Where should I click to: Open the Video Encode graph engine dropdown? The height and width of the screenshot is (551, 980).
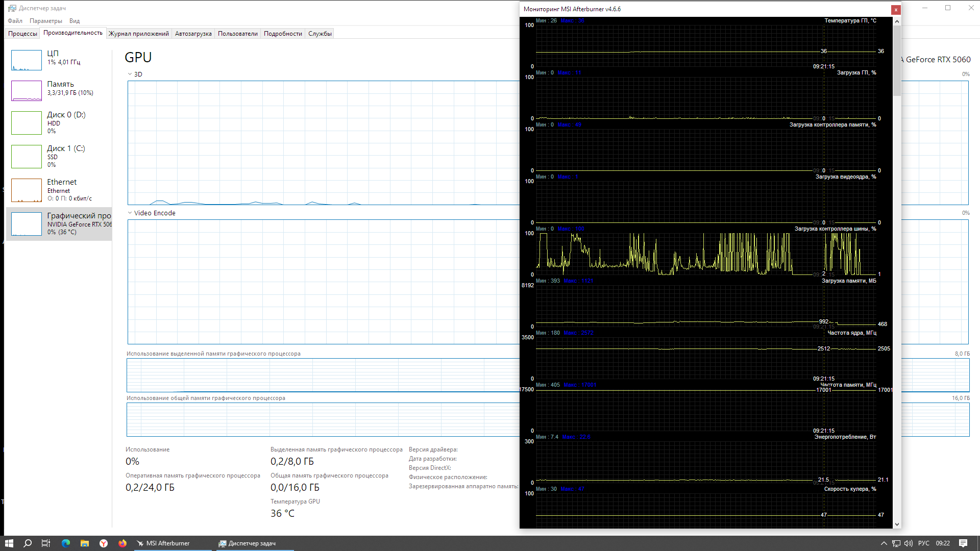coord(152,213)
